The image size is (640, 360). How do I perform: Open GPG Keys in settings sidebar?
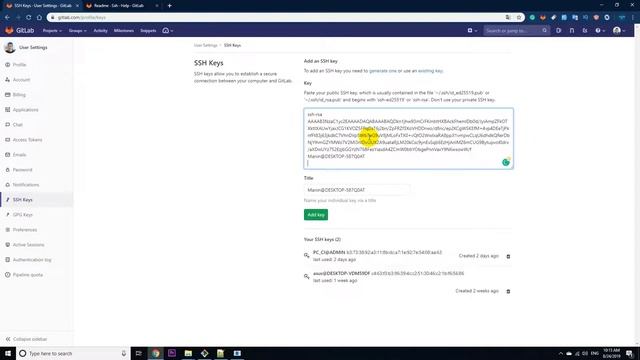(x=22, y=215)
